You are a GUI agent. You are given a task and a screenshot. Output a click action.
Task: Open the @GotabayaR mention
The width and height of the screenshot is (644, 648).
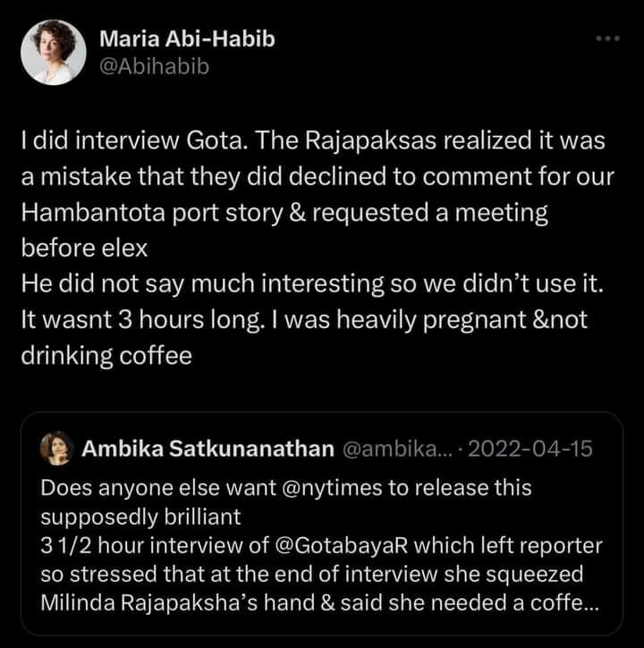coord(341,545)
